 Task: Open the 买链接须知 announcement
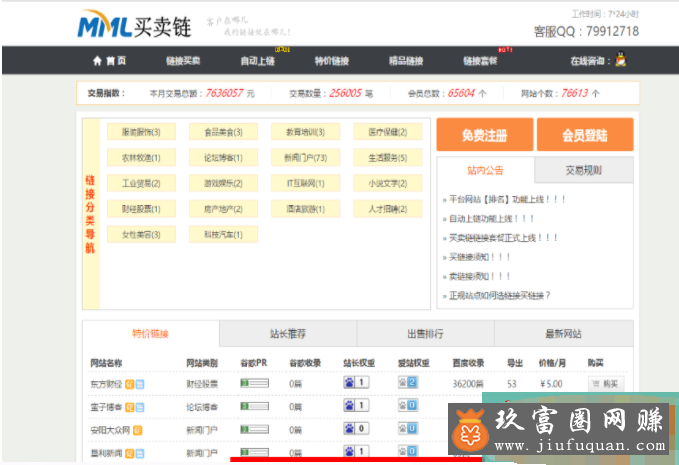coord(479,257)
